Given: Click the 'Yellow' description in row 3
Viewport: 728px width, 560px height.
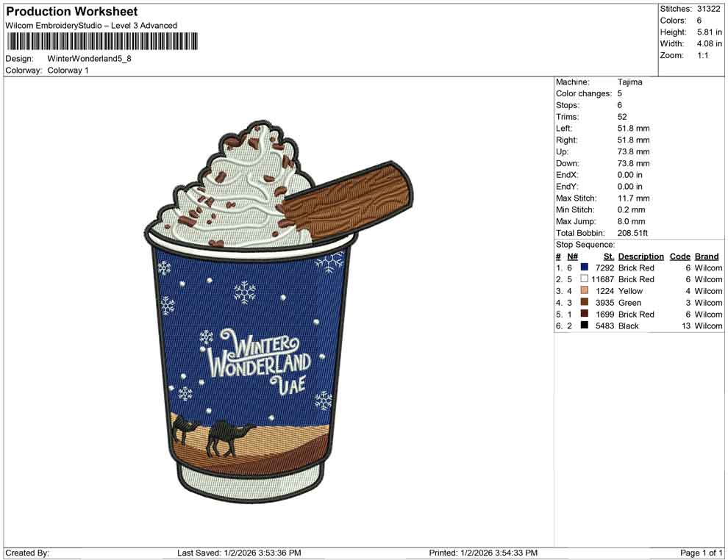Looking at the screenshot, I should tap(630, 291).
